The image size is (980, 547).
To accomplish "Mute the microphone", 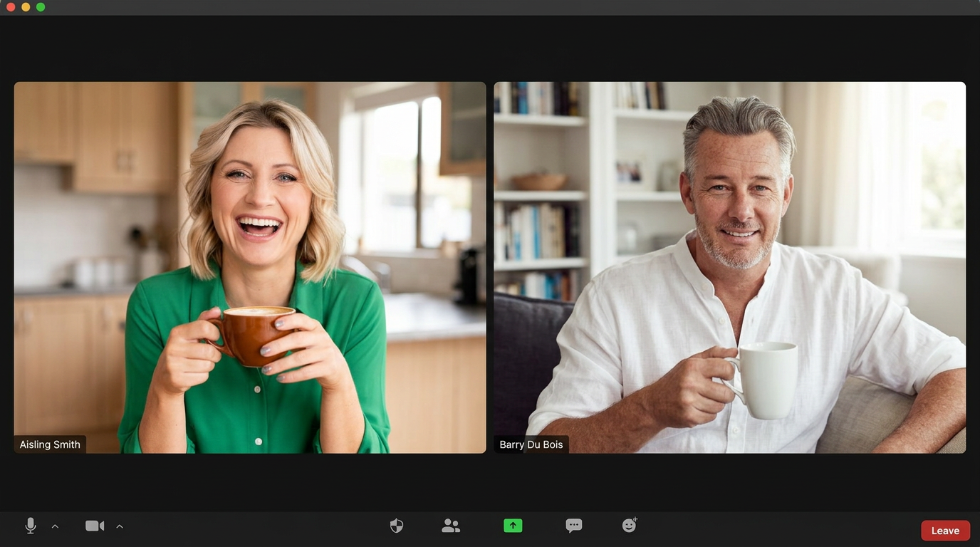I will [x=31, y=526].
